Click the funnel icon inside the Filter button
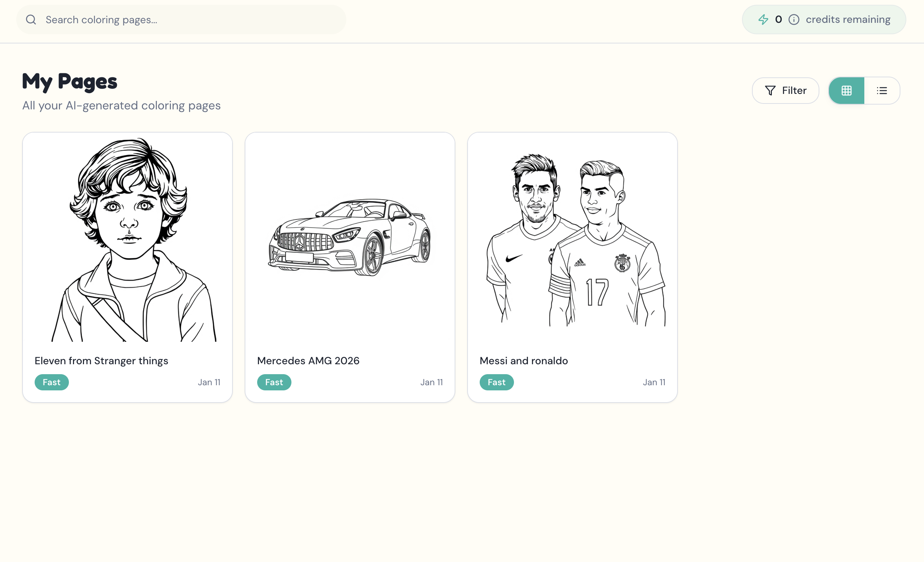Screen dimensions: 924x562 (770, 90)
